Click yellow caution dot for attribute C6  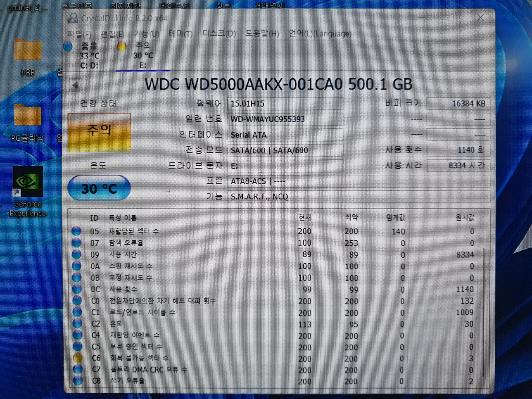pos(78,358)
